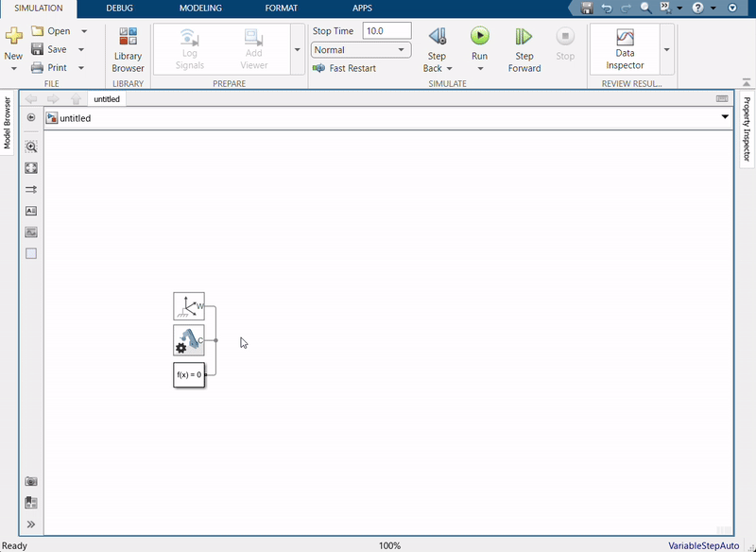Toggle the Property Inspector side panel
The image size is (756, 552).
click(x=747, y=130)
